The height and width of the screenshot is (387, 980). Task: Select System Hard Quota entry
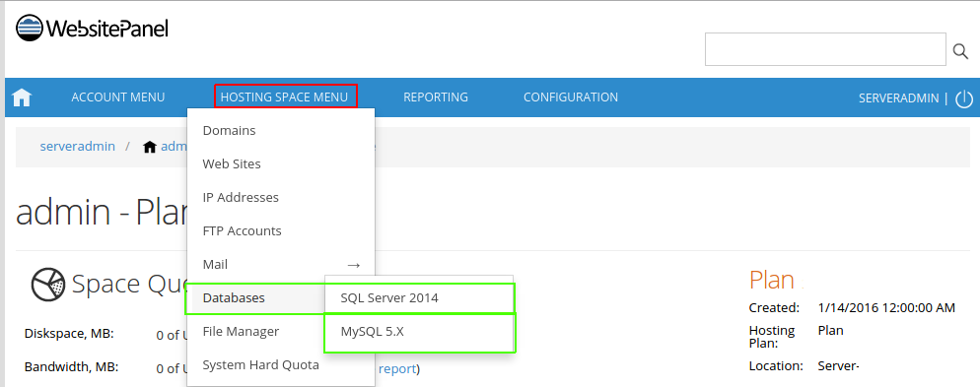[x=281, y=365]
